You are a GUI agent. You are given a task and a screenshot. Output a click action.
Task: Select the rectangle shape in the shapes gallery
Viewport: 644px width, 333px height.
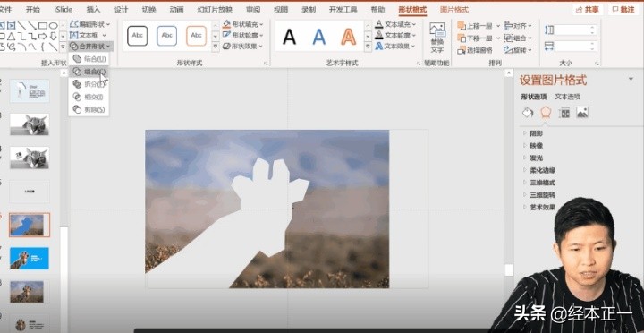(x=43, y=26)
